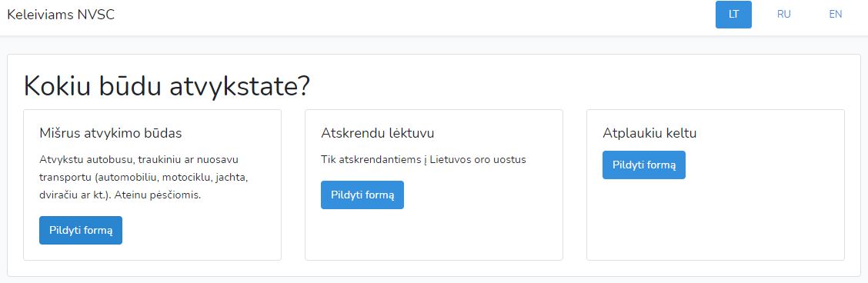
Task: Click empty space below the ferry card button
Action: pos(715,221)
